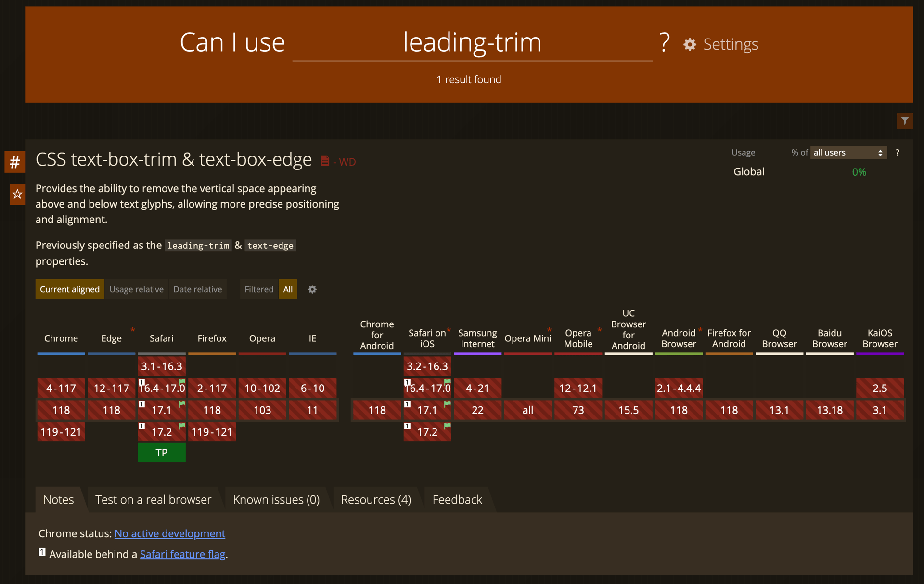Open the all users dropdown
The width and height of the screenshot is (924, 584).
pyautogui.click(x=848, y=153)
